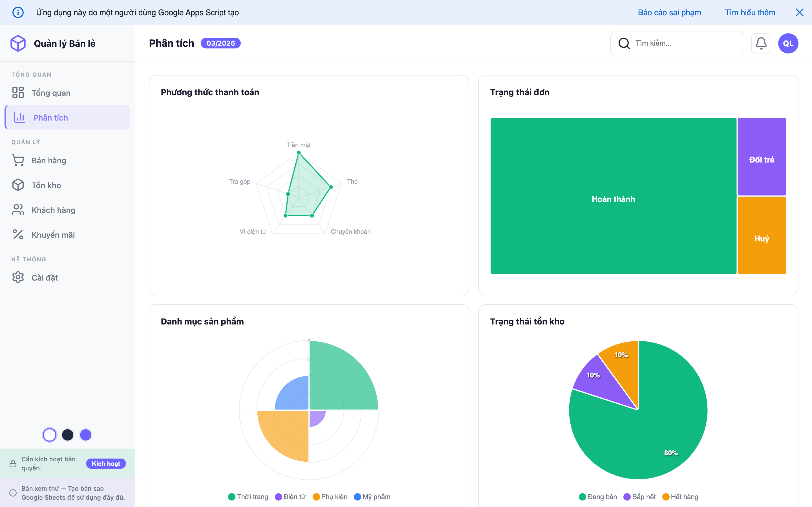Viewport: 812px width, 507px height.
Task: Click the 03/2026 month badge
Action: click(220, 43)
